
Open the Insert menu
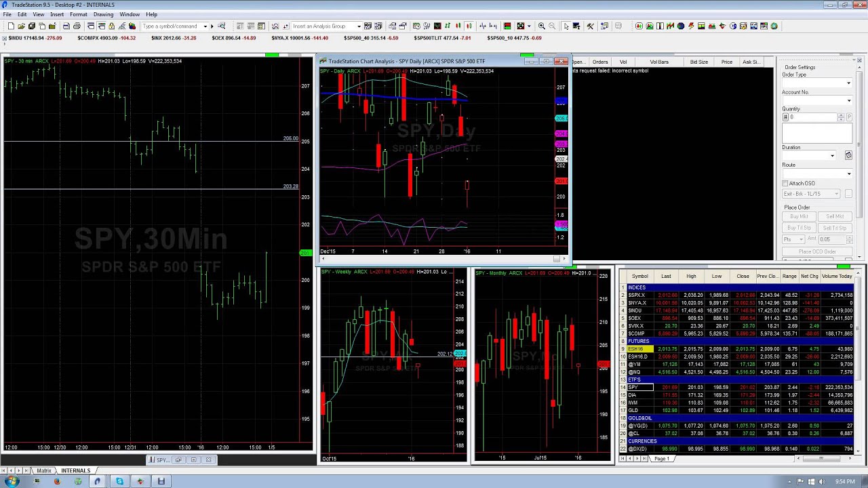pos(57,14)
